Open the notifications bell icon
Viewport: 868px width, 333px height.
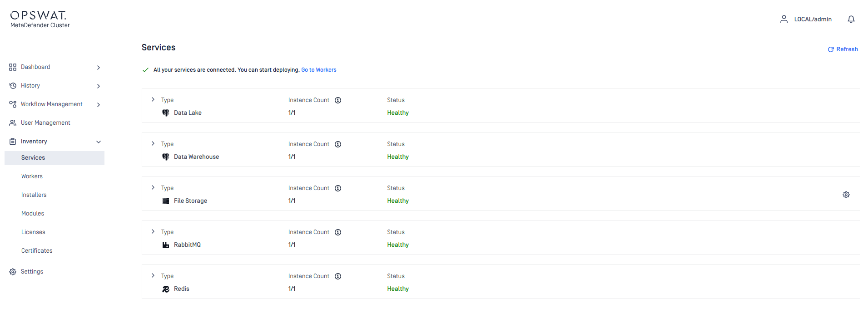851,19
